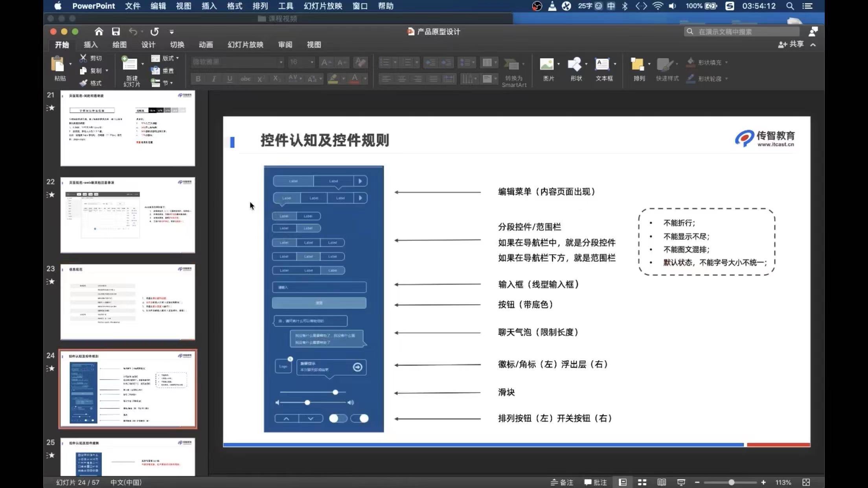Select slide 22 thumbnail
This screenshot has width=868, height=488.
(x=127, y=215)
